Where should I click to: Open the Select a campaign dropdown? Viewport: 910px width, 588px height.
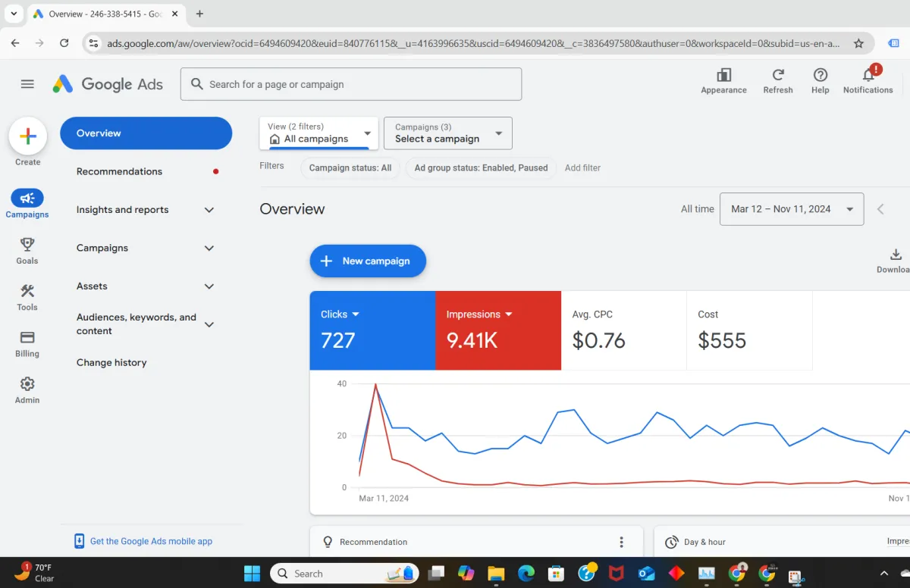[448, 133]
